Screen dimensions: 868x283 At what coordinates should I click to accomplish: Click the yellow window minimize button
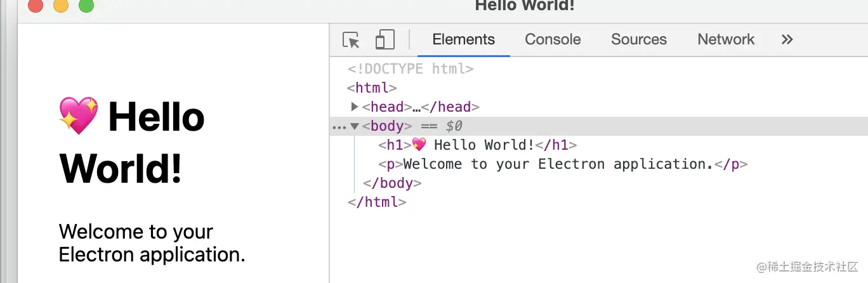pyautogui.click(x=61, y=6)
